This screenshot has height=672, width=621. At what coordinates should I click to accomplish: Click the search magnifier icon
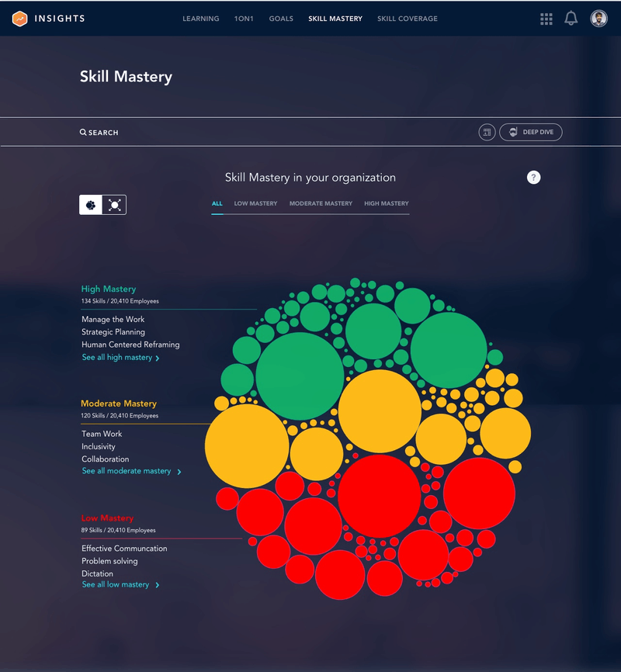83,132
